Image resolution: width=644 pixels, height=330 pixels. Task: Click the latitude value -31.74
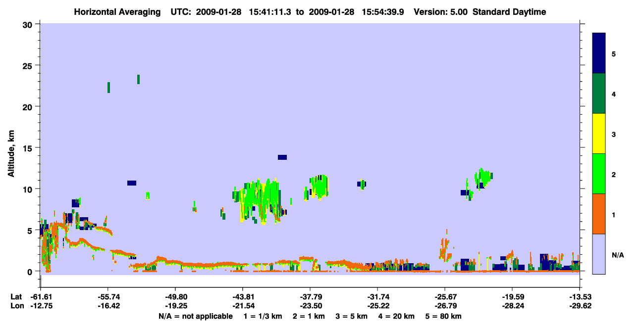[x=377, y=297]
